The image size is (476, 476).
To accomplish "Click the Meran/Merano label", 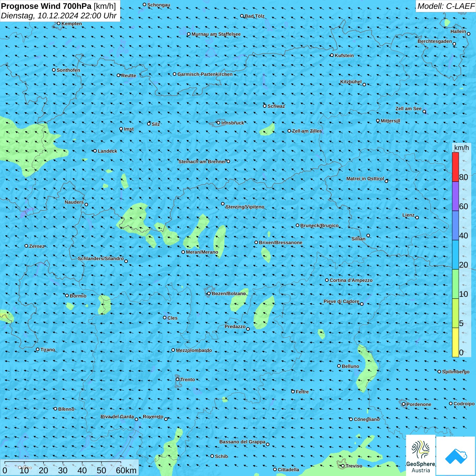I will click(202, 252).
